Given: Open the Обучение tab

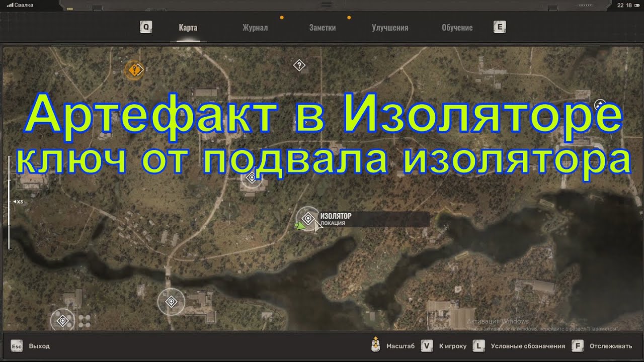Looking at the screenshot, I should [x=457, y=28].
